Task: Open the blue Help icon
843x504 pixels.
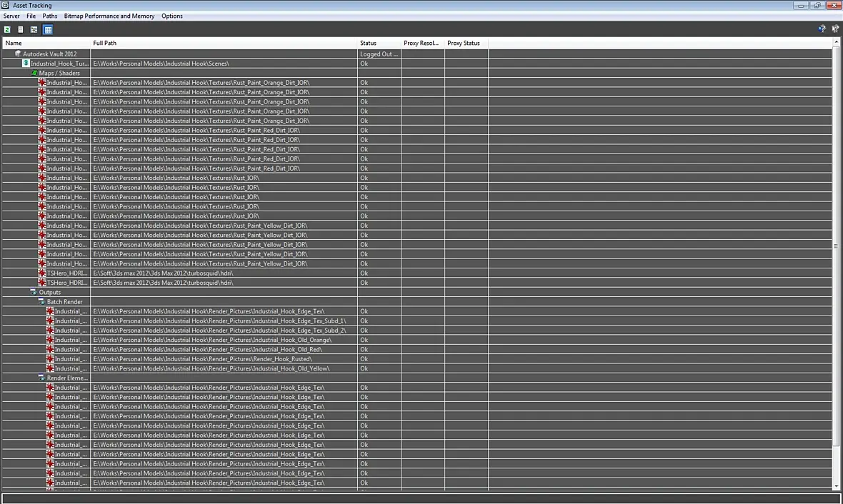Action: tap(822, 29)
